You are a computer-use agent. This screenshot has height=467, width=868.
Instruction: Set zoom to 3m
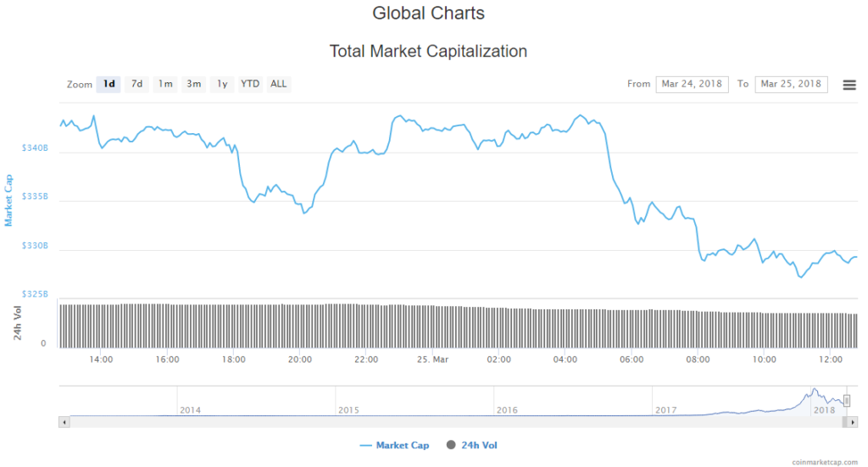pyautogui.click(x=194, y=84)
